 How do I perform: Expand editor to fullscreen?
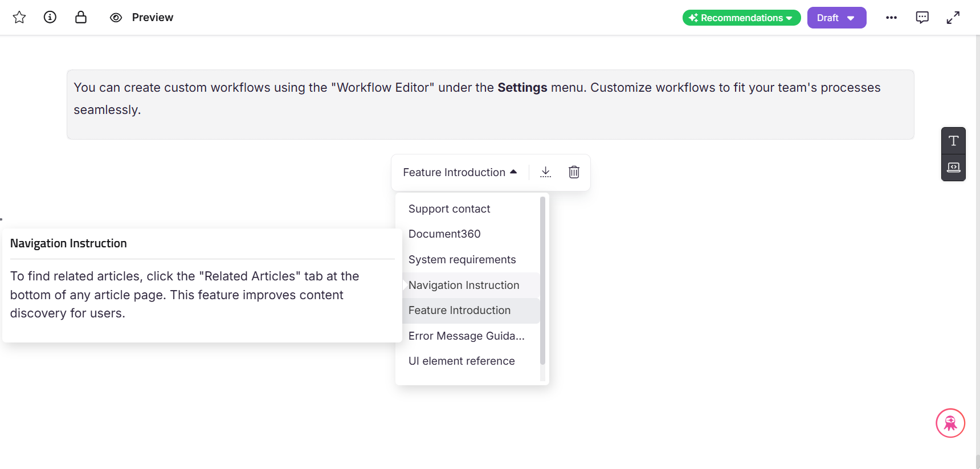pyautogui.click(x=953, y=18)
